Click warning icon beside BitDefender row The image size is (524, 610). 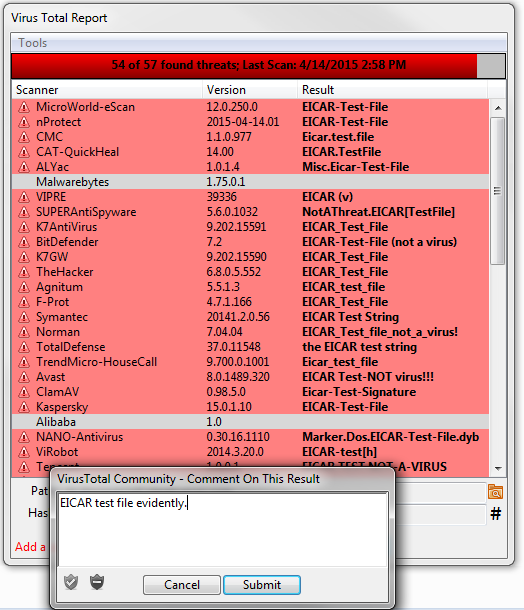24,242
